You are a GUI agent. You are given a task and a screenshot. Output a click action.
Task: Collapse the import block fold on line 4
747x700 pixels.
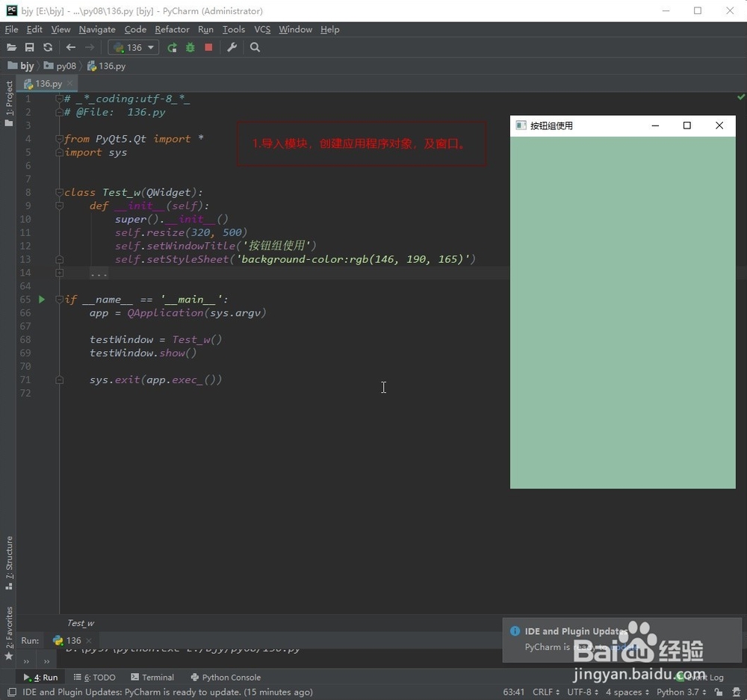[59, 139]
